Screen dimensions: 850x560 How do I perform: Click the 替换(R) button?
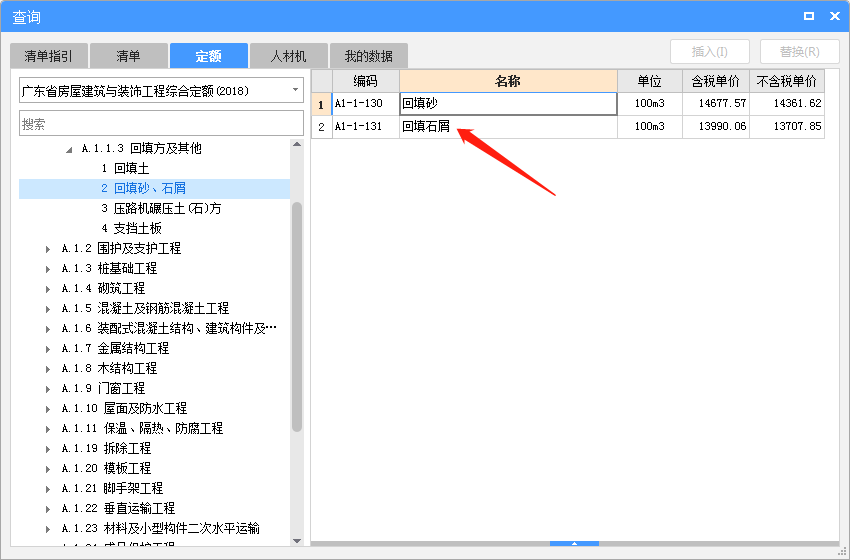[800, 52]
